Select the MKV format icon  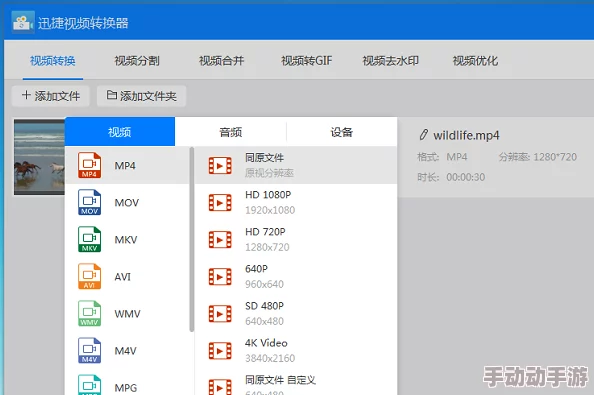pyautogui.click(x=89, y=239)
